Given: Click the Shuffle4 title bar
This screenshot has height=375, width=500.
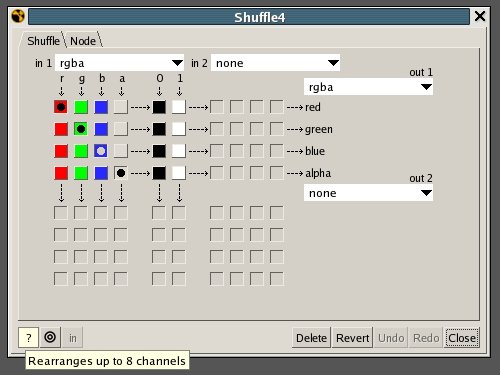Looking at the screenshot, I should pyautogui.click(x=249, y=17).
